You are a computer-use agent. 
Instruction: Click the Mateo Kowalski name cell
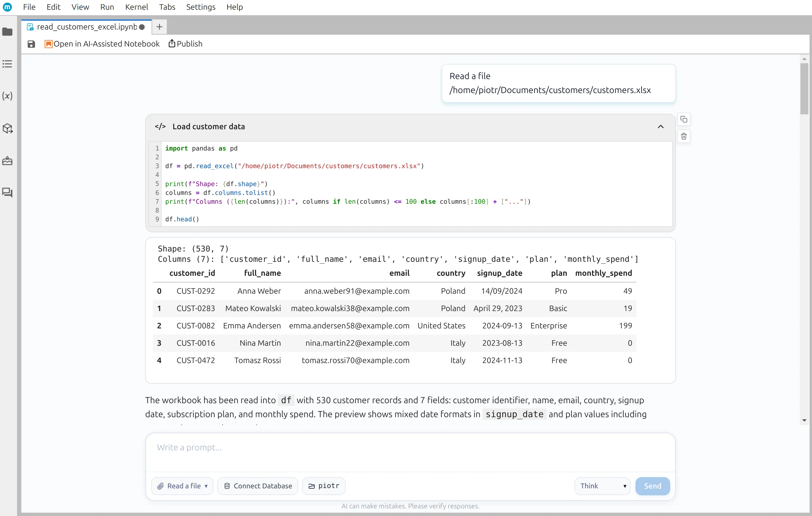tap(253, 309)
